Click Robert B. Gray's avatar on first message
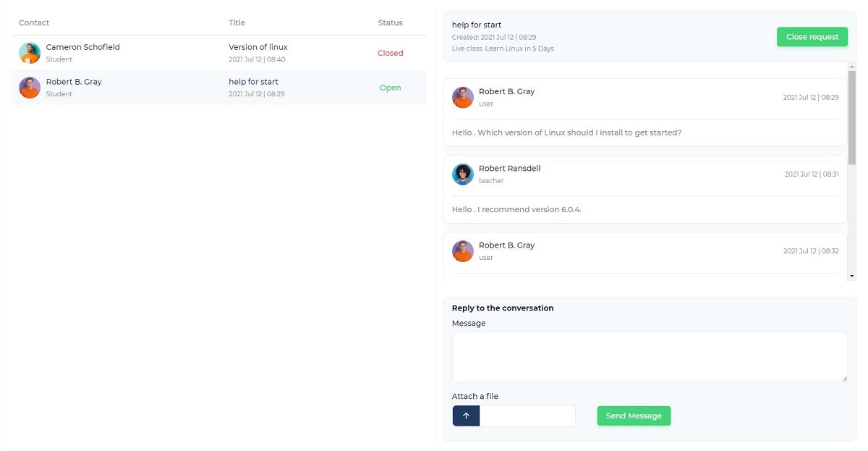This screenshot has width=868, height=451. (463, 97)
